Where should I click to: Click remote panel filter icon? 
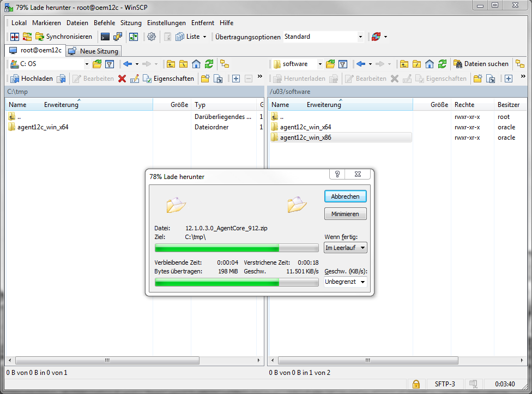pyautogui.click(x=343, y=64)
